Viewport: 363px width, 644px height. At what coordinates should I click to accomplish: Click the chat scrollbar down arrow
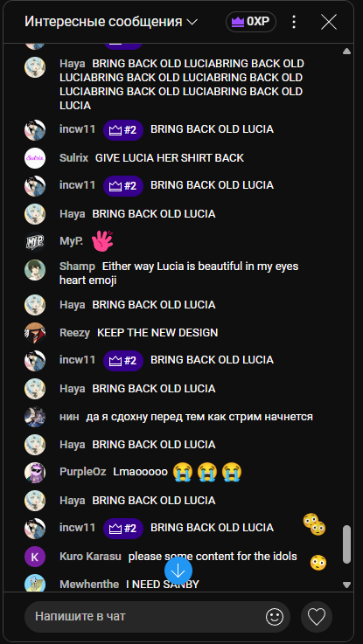(346, 585)
